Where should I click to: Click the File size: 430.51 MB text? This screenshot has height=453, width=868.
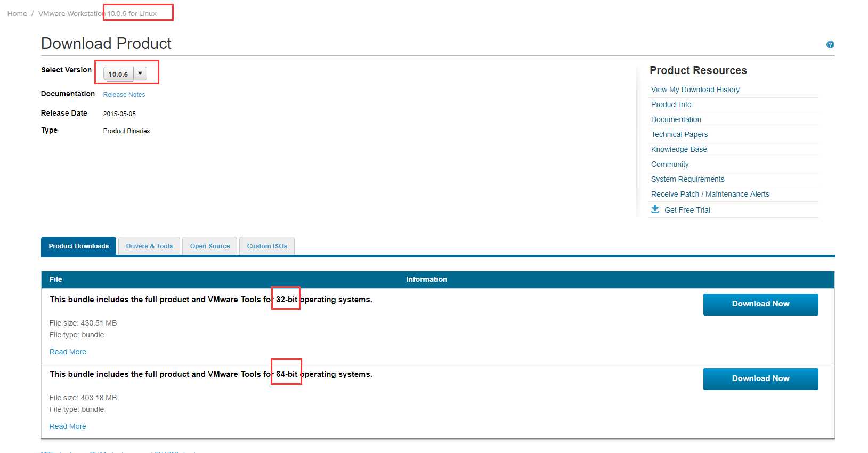[83, 323]
